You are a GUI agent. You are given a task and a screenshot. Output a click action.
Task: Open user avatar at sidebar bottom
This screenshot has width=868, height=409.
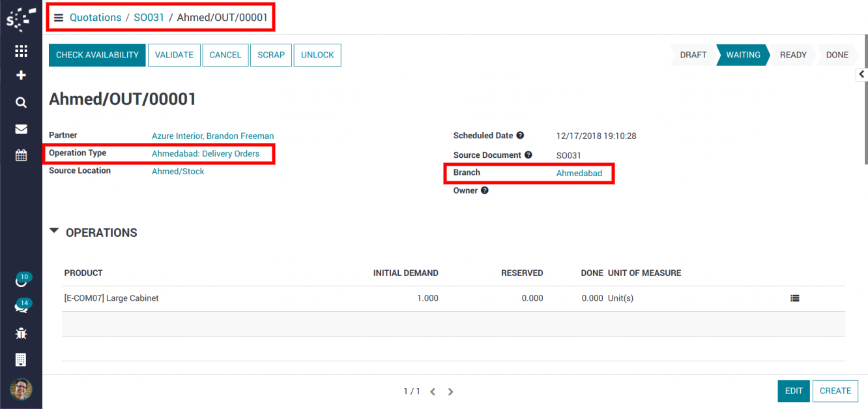point(21,389)
